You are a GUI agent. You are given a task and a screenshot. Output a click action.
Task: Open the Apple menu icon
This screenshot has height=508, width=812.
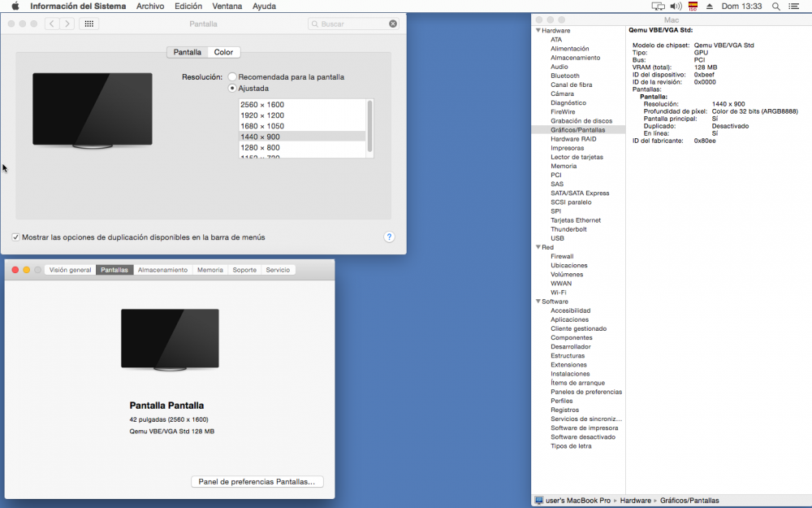[15, 7]
